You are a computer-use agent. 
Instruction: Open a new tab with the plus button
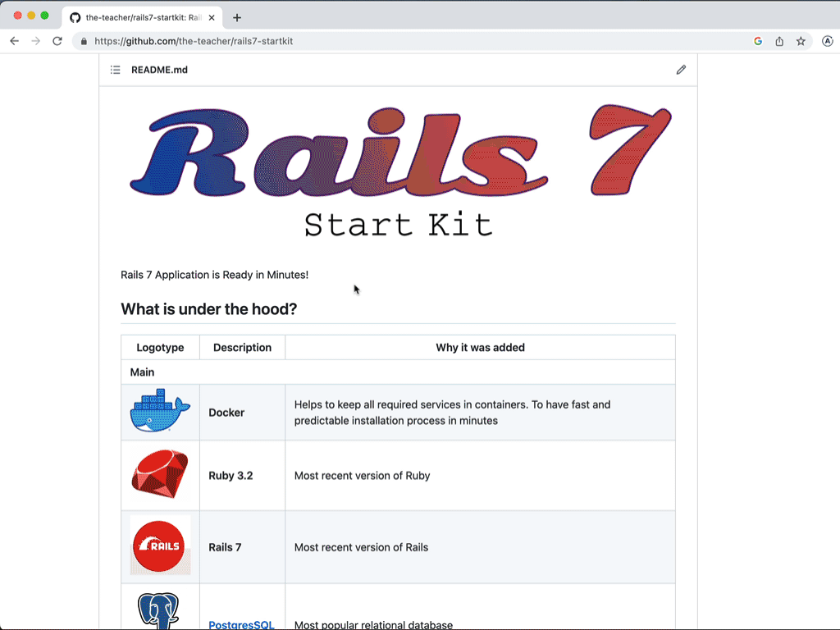click(x=237, y=18)
